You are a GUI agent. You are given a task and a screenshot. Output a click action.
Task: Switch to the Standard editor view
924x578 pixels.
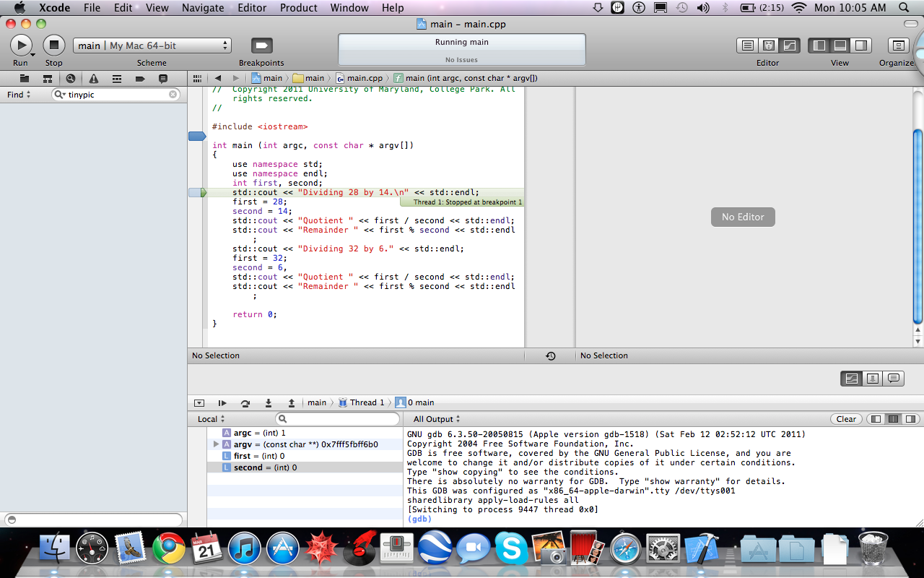tap(748, 46)
